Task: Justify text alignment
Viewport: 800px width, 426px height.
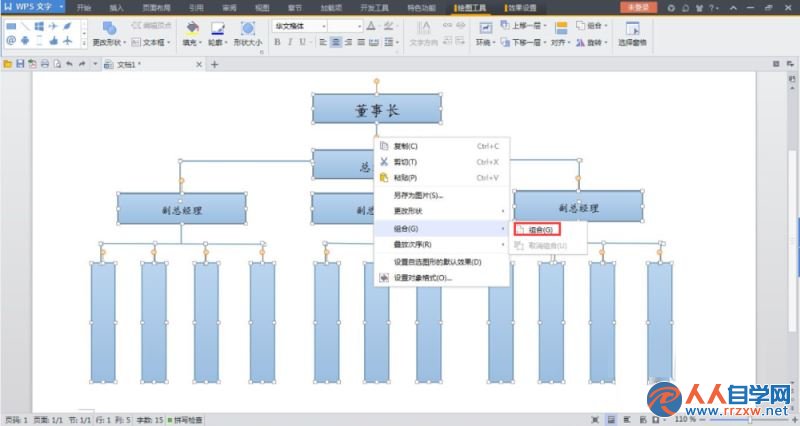Action: point(361,42)
